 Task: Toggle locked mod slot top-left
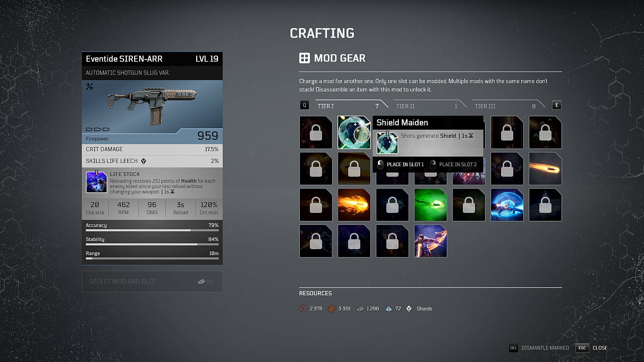tap(316, 132)
